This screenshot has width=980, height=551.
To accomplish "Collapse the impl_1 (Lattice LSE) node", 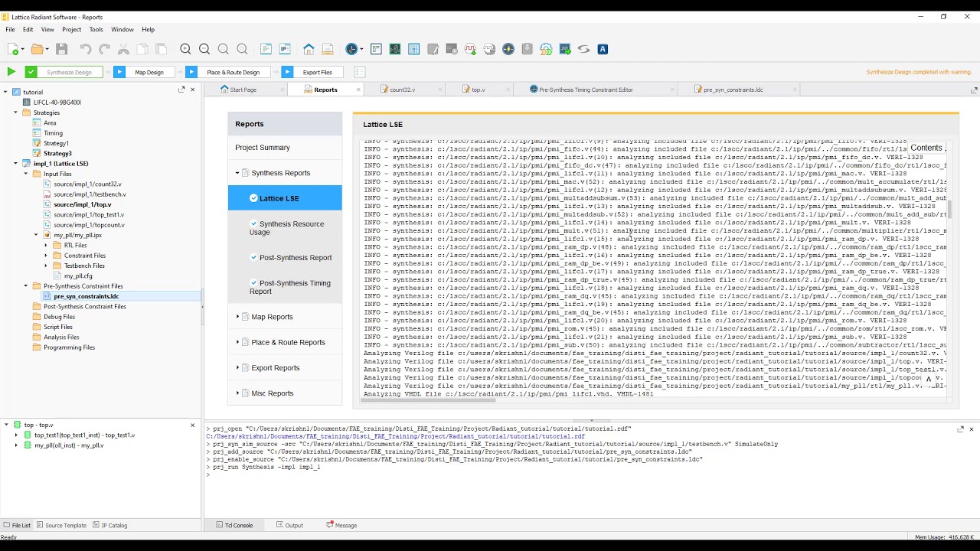I will click(15, 164).
